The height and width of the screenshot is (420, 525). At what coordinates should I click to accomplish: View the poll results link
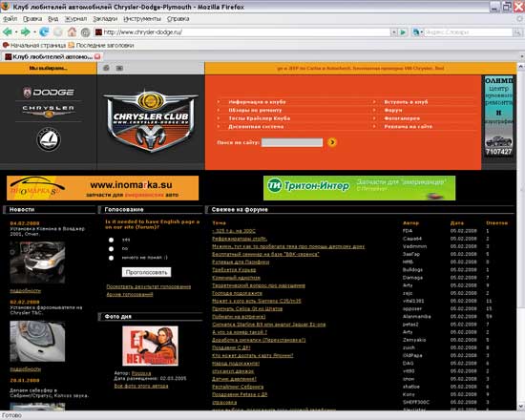[x=149, y=286]
